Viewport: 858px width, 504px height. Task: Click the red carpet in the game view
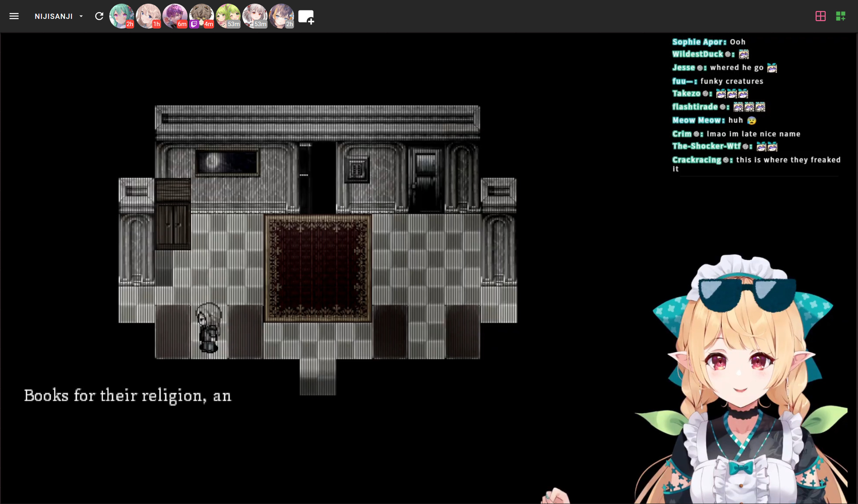pos(318,268)
